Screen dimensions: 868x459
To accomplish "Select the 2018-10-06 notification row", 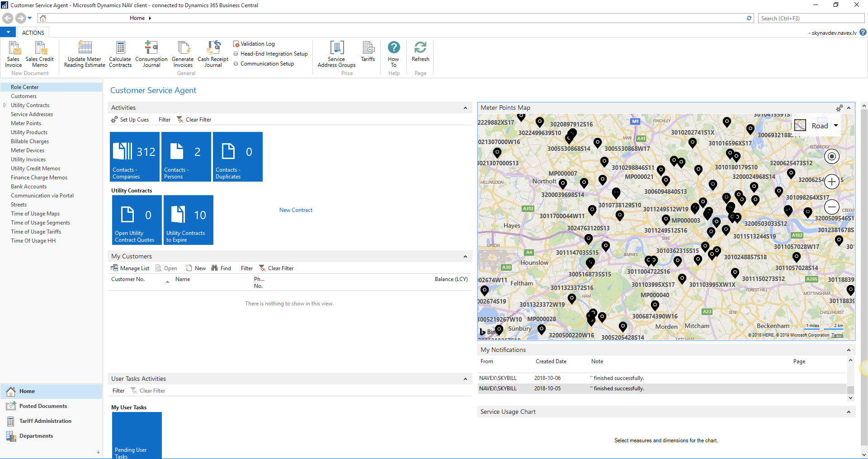I will click(x=662, y=378).
